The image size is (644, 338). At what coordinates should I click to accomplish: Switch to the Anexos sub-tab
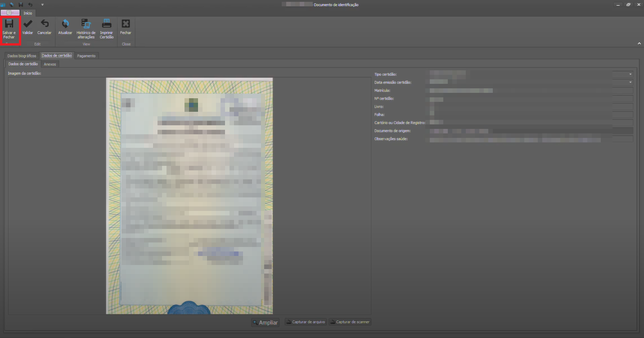[50, 64]
